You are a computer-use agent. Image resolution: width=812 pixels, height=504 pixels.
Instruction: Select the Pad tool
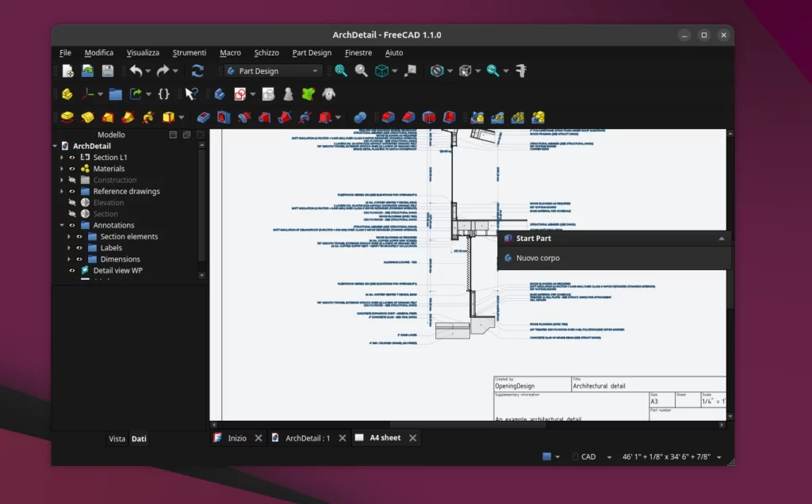(x=67, y=116)
